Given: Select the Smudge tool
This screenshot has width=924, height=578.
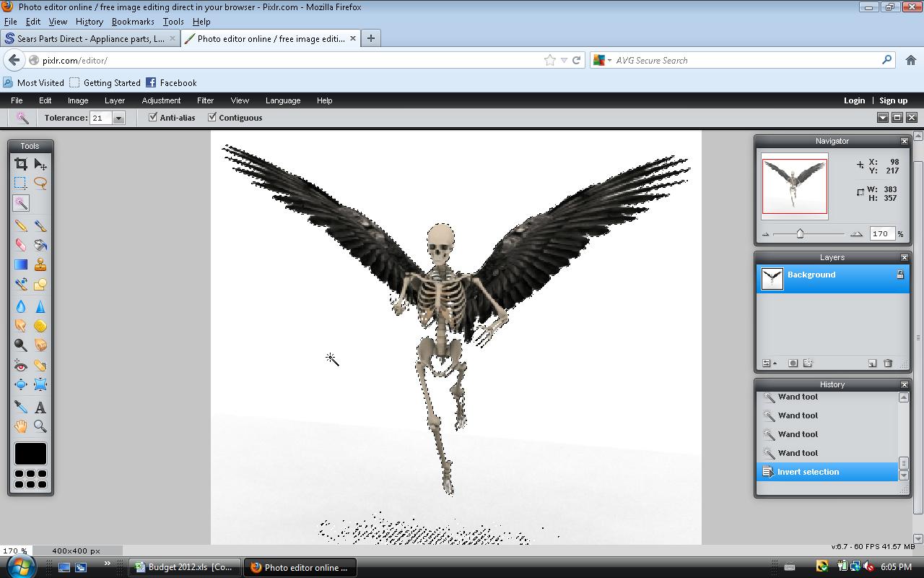Looking at the screenshot, I should tap(21, 327).
